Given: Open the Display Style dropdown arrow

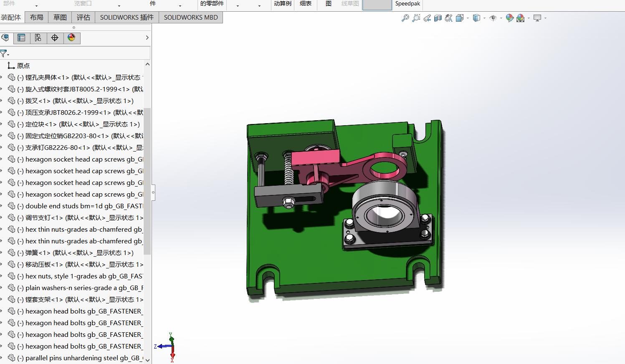Looking at the screenshot, I should coord(484,18).
